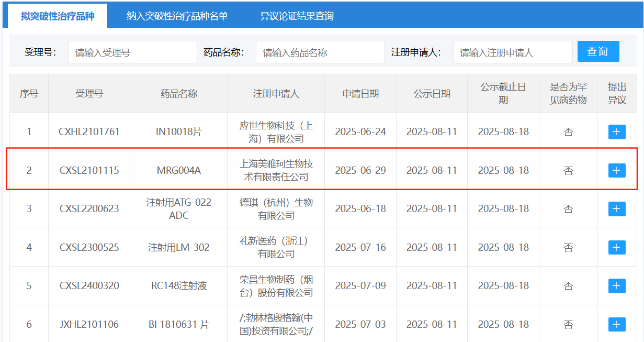Select acceptance number JXHL2101106
This screenshot has height=342, width=644.
89,324
